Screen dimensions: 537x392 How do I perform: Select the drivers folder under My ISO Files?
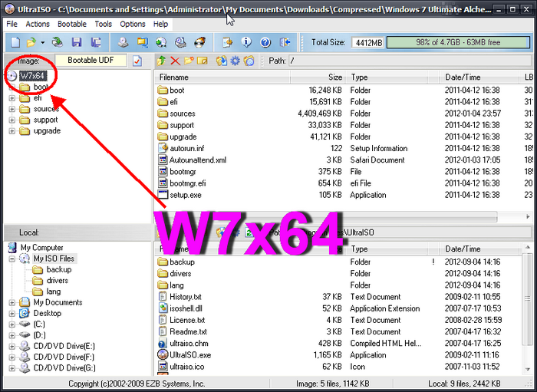(58, 281)
